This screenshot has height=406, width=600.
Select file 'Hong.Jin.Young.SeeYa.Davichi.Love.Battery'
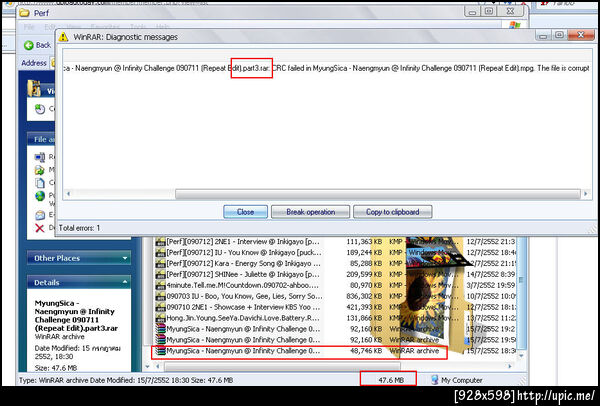pyautogui.click(x=243, y=318)
